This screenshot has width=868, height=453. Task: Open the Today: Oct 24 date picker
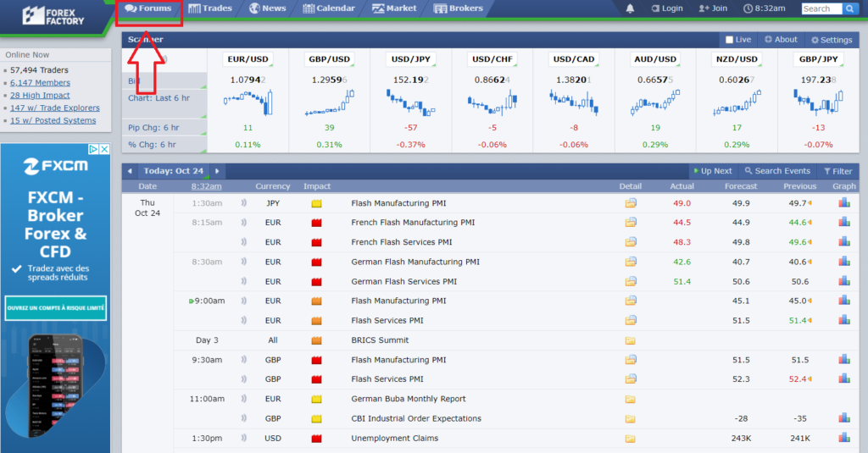174,171
